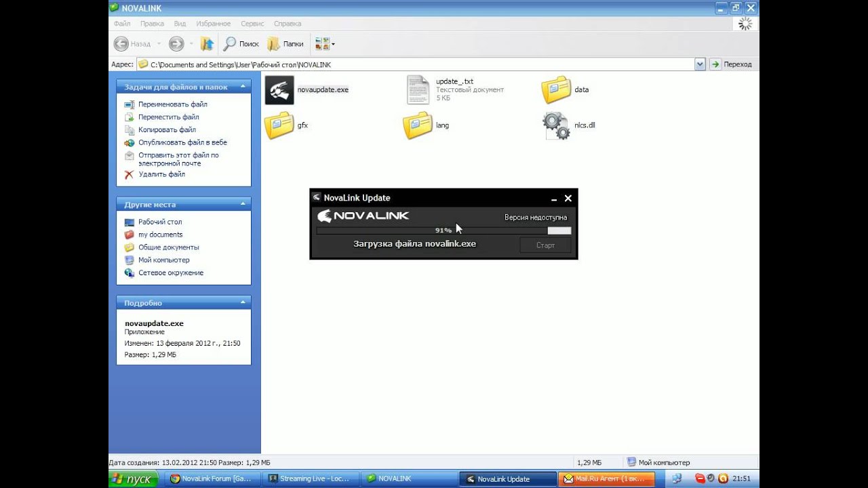The height and width of the screenshot is (488, 868).
Task: Collapse the Подробно panel
Action: click(243, 303)
